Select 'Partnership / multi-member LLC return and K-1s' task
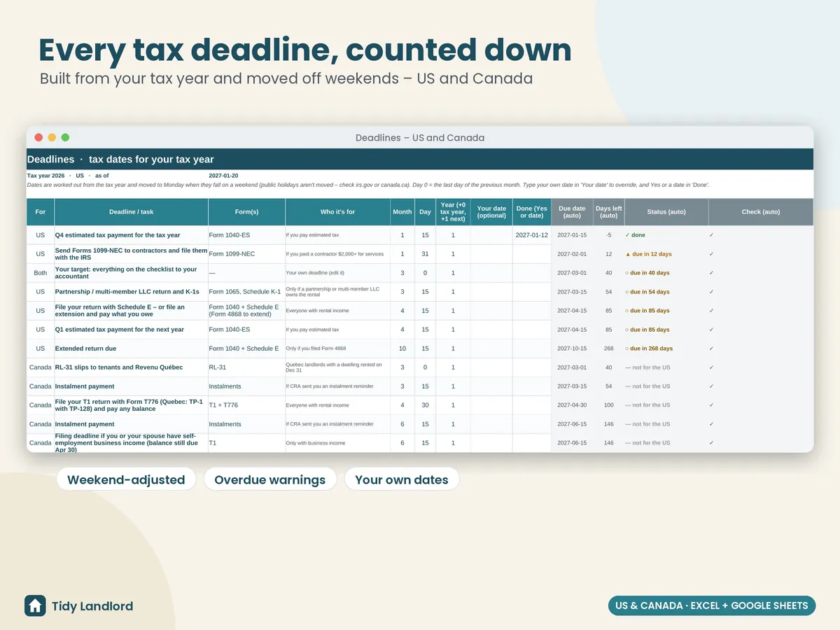 pos(132,292)
